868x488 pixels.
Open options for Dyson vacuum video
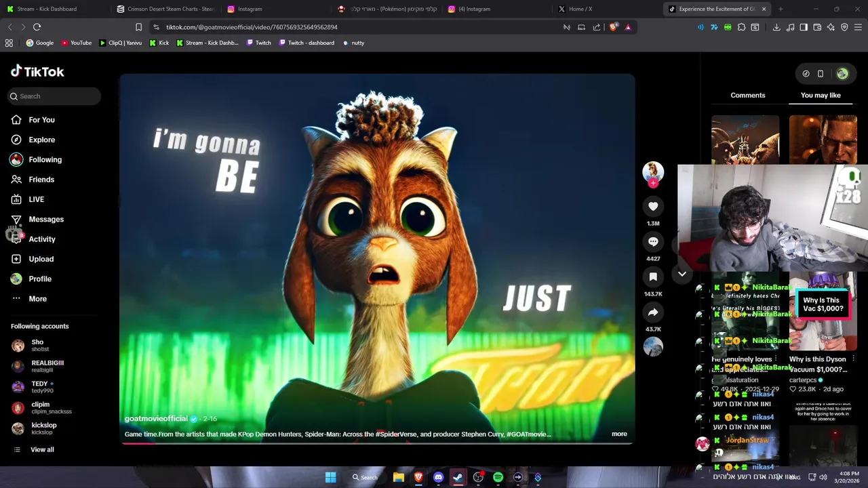[853, 359]
